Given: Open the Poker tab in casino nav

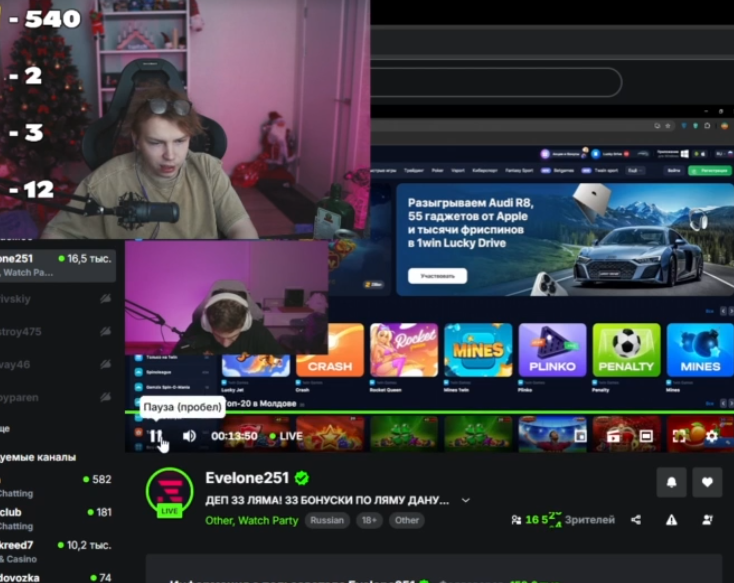Looking at the screenshot, I should click(437, 170).
